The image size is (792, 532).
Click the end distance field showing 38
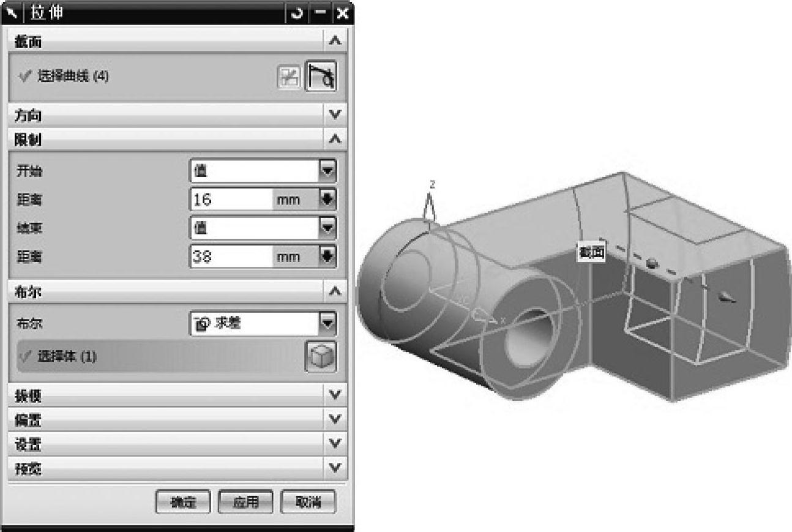coord(231,257)
